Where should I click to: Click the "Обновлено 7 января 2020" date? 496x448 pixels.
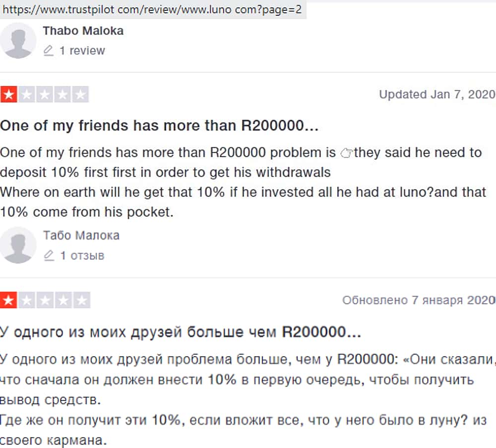pyautogui.click(x=418, y=300)
